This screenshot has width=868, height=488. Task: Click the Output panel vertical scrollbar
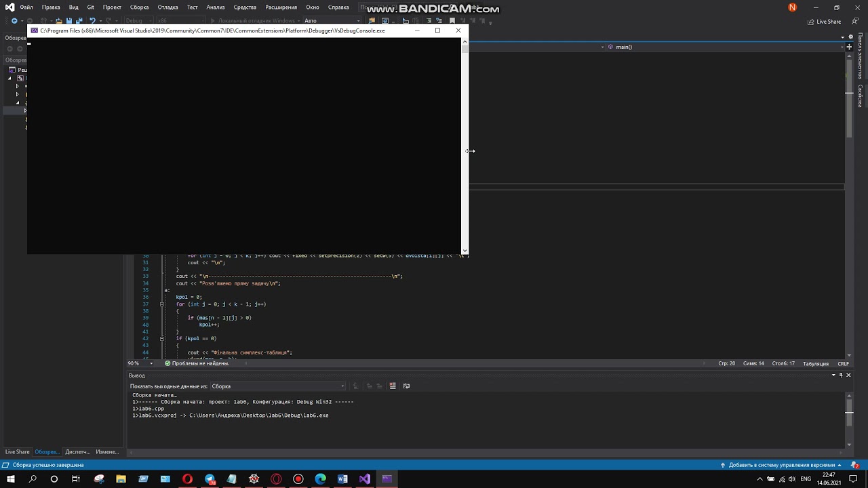(849, 420)
